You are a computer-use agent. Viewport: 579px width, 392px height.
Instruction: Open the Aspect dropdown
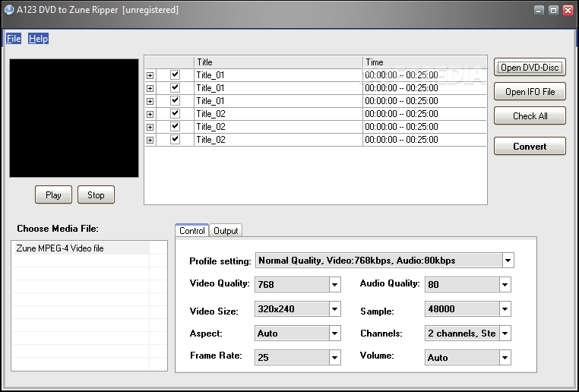[334, 334]
